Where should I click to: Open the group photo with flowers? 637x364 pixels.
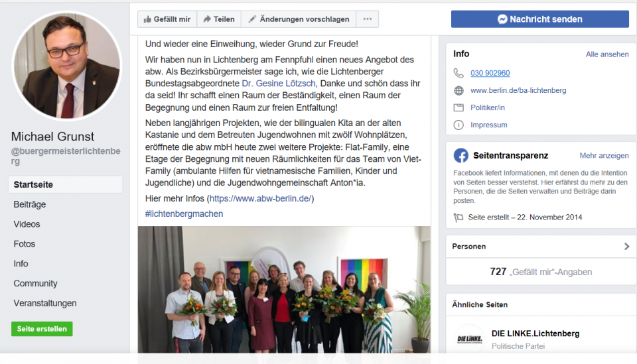pyautogui.click(x=284, y=289)
